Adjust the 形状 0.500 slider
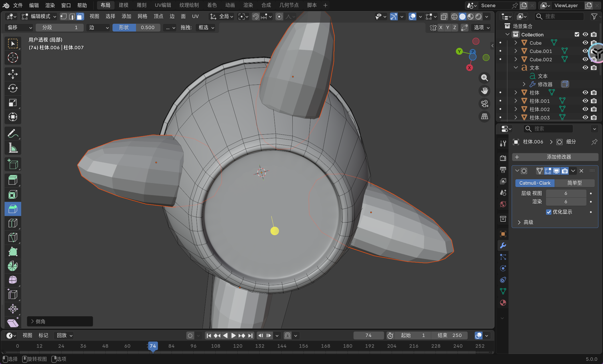Image resolution: width=603 pixels, height=364 pixels. (x=136, y=27)
